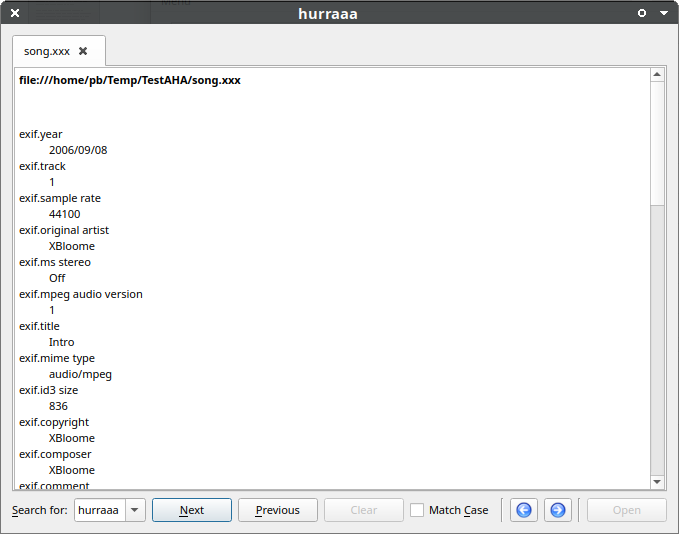
Task: Close the hurraaa window with X icon
Action: click(15, 13)
